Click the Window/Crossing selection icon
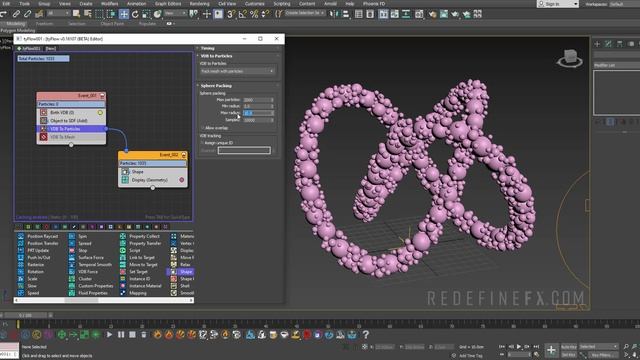The image size is (640, 360). pyautogui.click(x=111, y=14)
